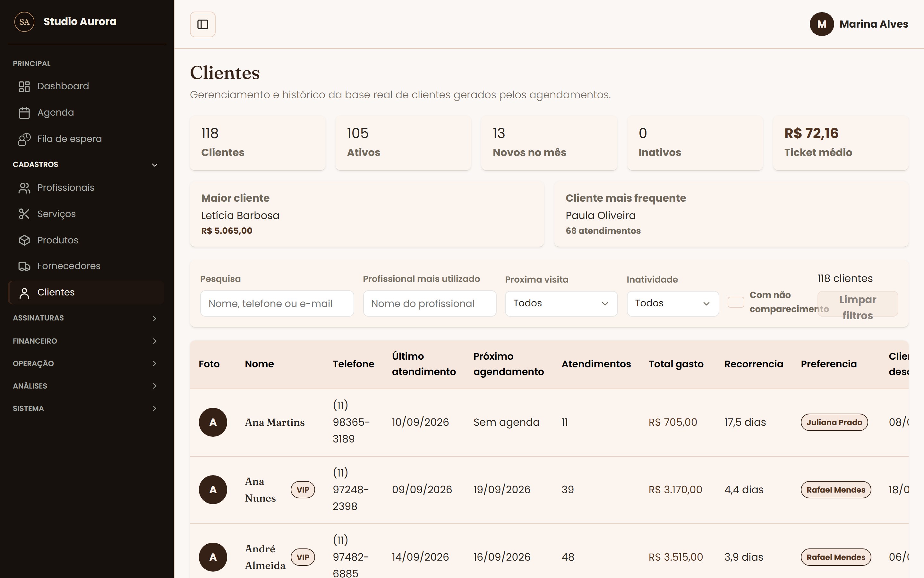Click the Dashboard grid icon
Viewport: 924px width, 578px height.
tap(24, 86)
